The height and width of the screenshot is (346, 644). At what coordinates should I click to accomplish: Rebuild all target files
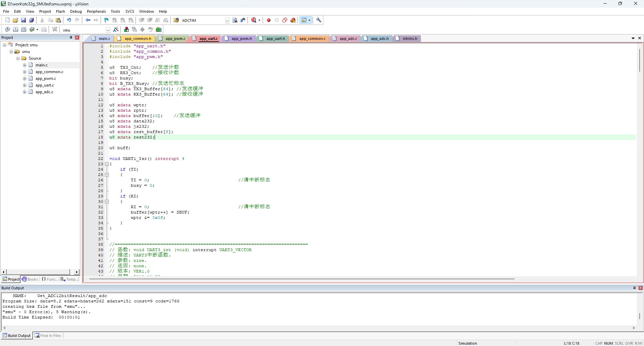(23, 30)
